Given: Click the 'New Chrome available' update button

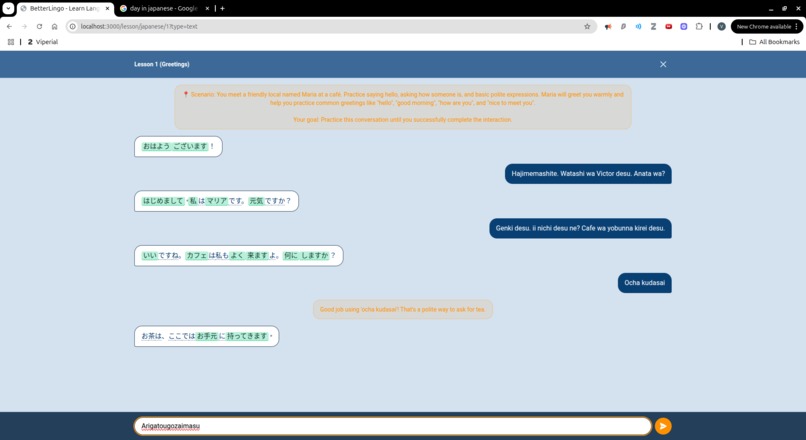Looking at the screenshot, I should tap(763, 27).
